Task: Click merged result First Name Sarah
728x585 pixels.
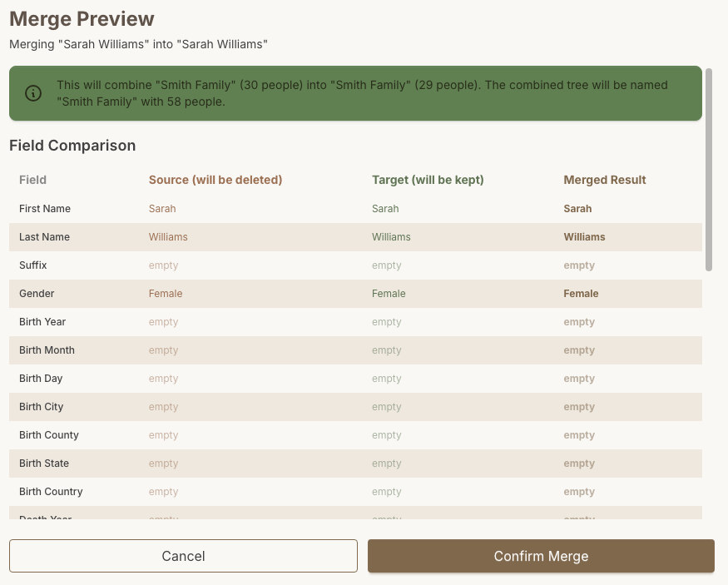Action: 577,209
